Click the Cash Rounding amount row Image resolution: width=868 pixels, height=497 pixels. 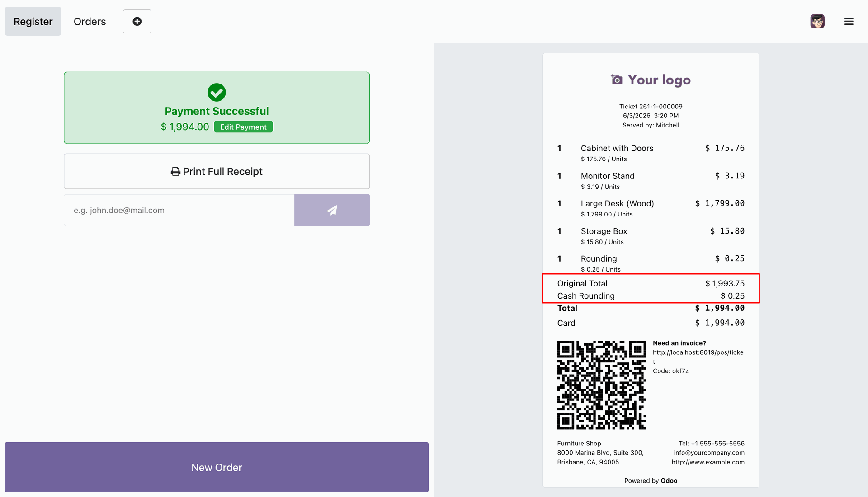point(651,296)
